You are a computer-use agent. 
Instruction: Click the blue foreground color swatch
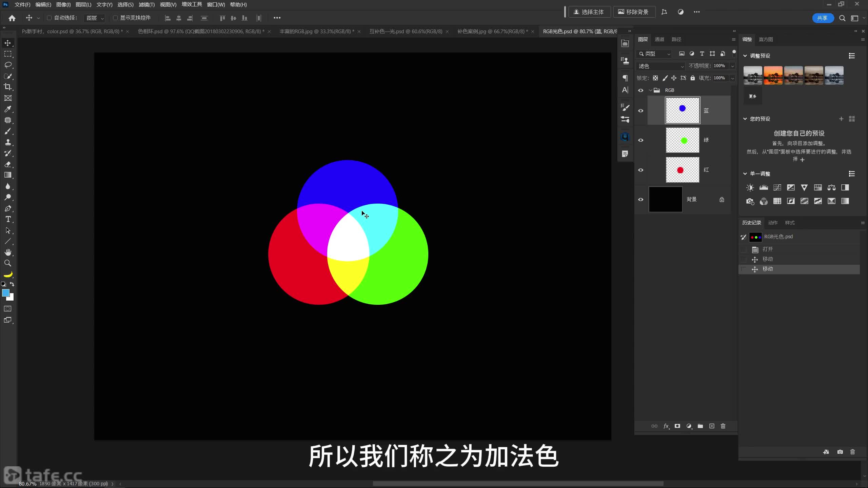coord(5,293)
